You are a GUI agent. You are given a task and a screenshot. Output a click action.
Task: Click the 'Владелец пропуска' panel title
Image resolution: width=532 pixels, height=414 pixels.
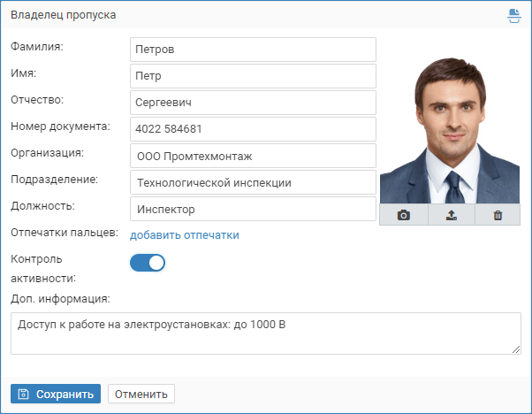(x=63, y=15)
